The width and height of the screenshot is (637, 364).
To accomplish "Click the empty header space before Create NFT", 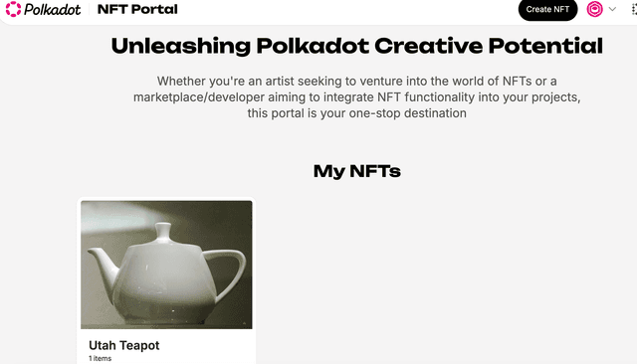I will click(x=347, y=9).
